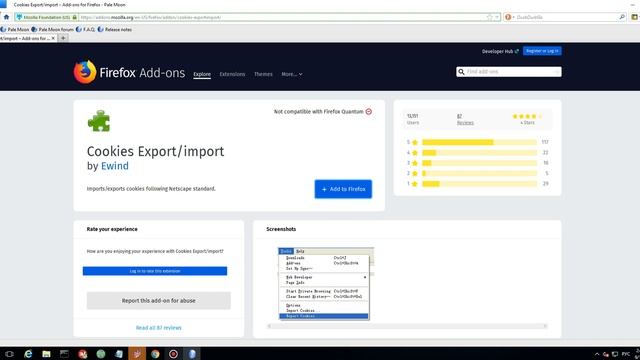The height and width of the screenshot is (360, 640).
Task: Click the bookmarks toolbar icon at far right
Action: 635,17
